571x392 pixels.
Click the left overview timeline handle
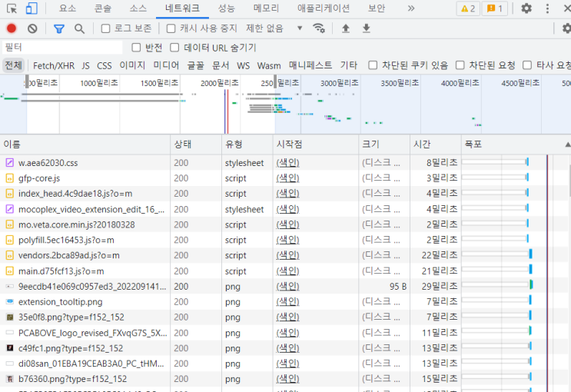(x=27, y=81)
